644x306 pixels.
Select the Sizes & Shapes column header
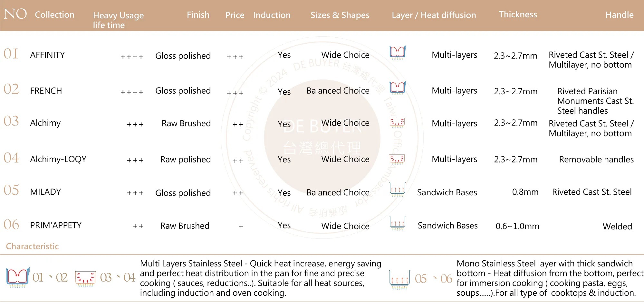tap(340, 15)
